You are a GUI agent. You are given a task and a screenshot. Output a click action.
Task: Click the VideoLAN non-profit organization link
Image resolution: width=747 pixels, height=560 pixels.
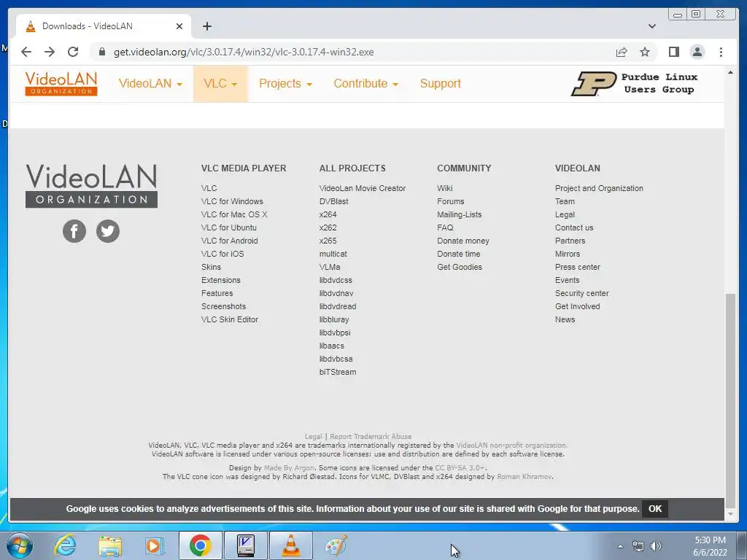pos(511,446)
